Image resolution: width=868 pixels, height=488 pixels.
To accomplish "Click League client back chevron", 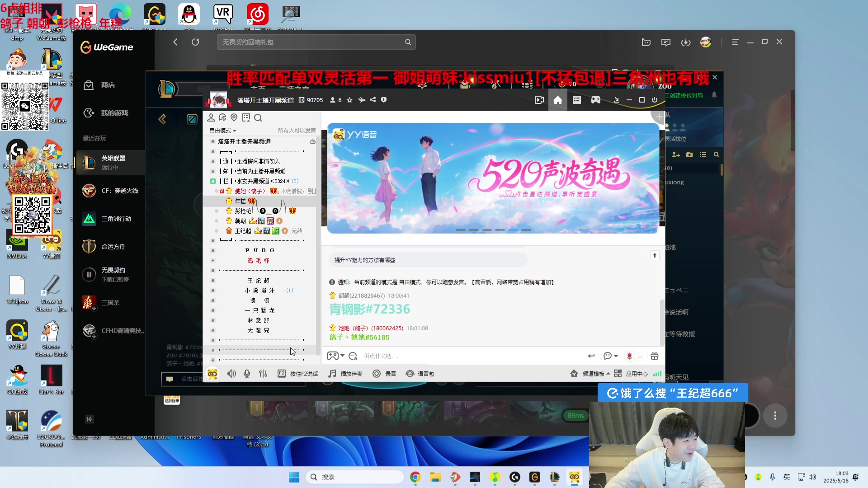I will [162, 119].
